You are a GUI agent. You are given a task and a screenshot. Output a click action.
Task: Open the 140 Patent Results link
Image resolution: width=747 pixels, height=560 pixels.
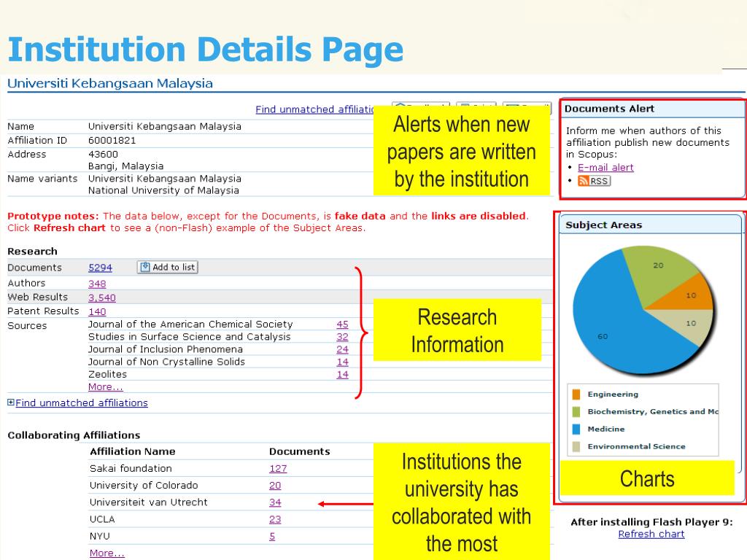coord(97,311)
